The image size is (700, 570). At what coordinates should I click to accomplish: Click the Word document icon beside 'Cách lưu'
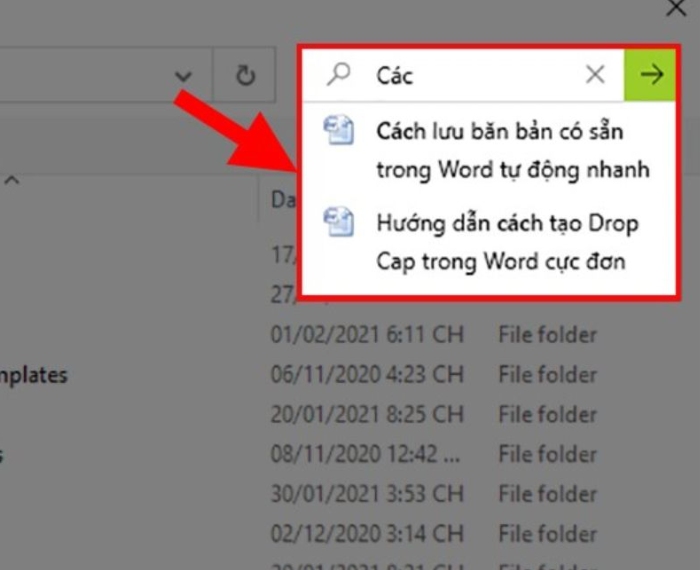pyautogui.click(x=339, y=130)
